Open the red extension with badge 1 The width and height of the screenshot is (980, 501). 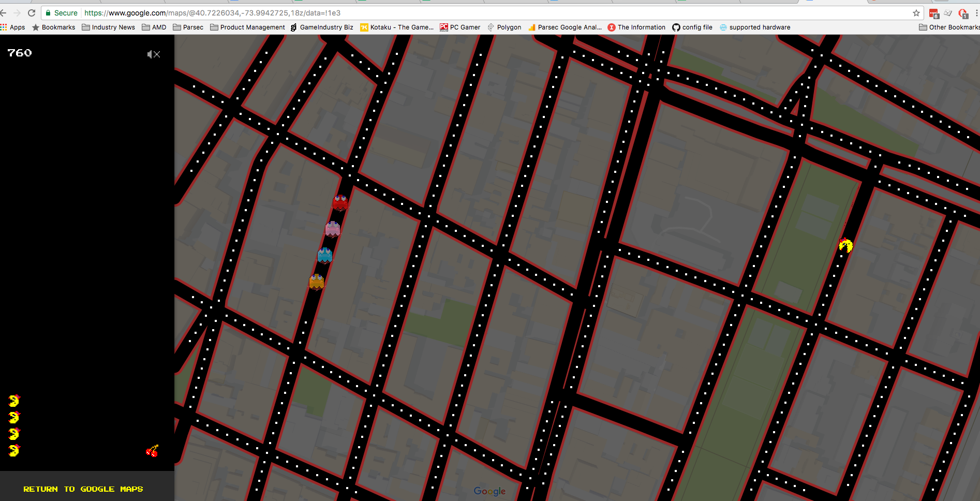coord(963,13)
